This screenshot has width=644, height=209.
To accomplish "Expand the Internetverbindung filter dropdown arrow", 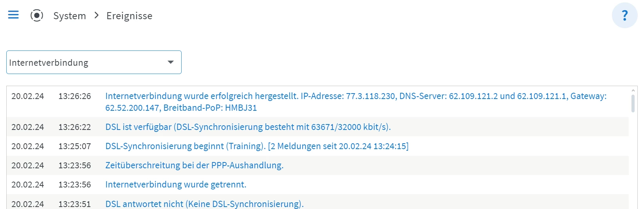I will 171,62.
